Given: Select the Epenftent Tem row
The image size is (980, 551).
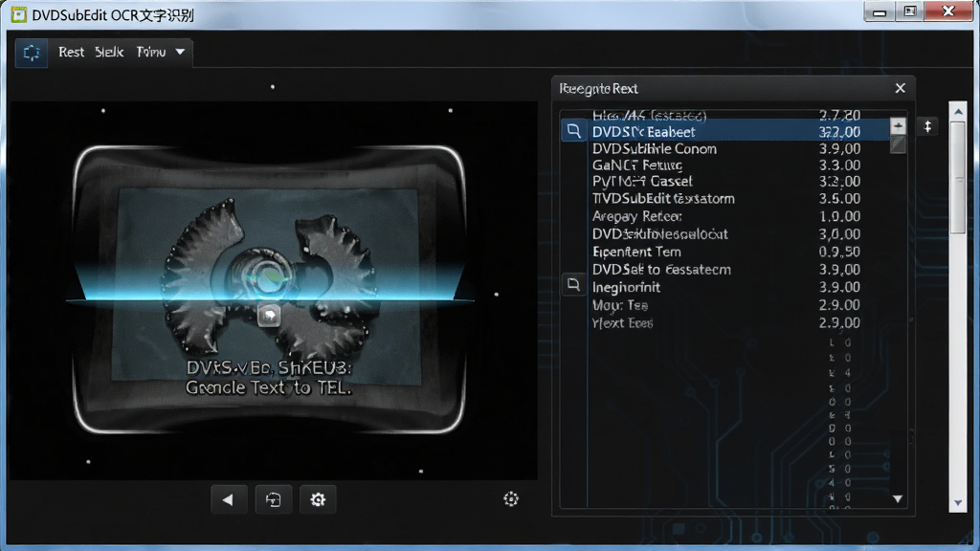Looking at the screenshot, I should 725,252.
